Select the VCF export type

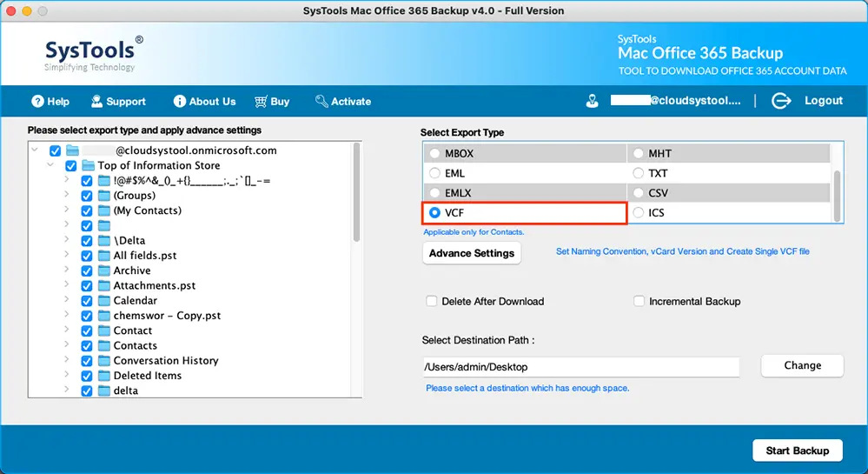pos(435,213)
